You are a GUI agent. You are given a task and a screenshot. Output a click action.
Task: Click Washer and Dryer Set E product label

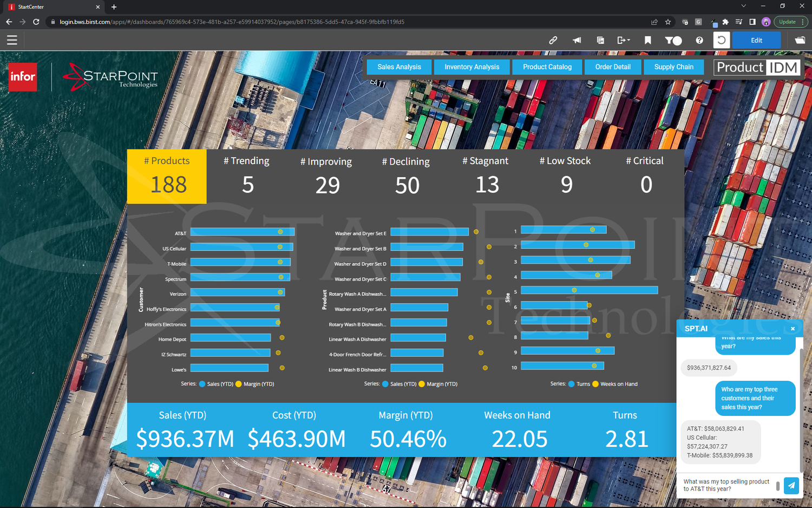point(361,233)
